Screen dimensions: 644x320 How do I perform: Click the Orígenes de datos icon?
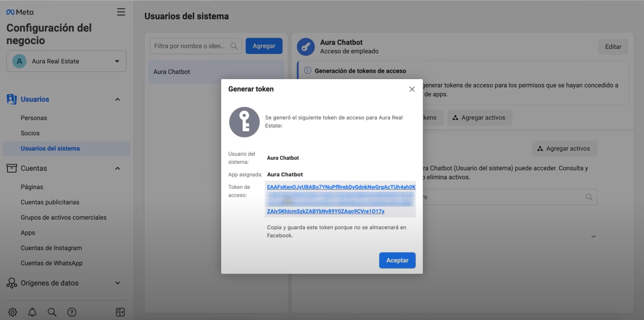11,283
